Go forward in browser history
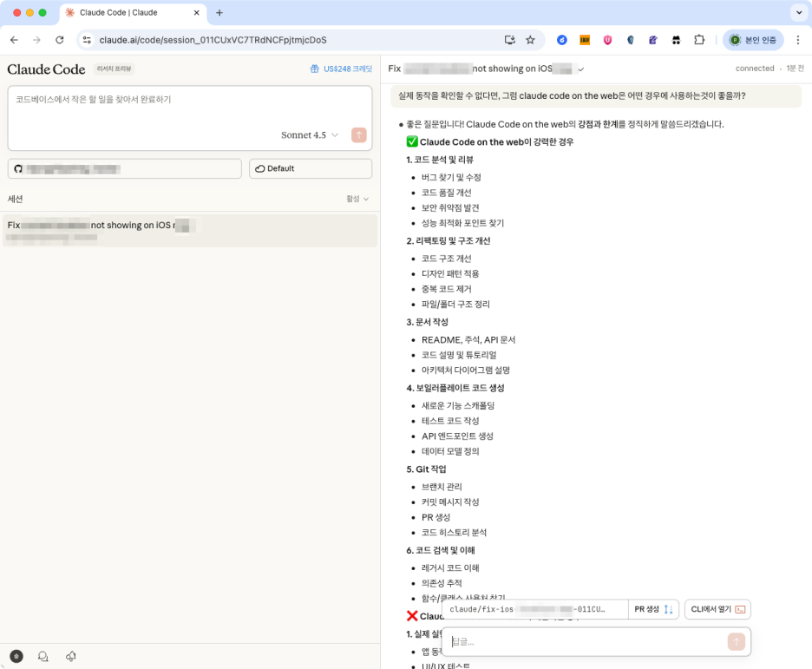Viewport: 812px width, 669px height. (36, 40)
